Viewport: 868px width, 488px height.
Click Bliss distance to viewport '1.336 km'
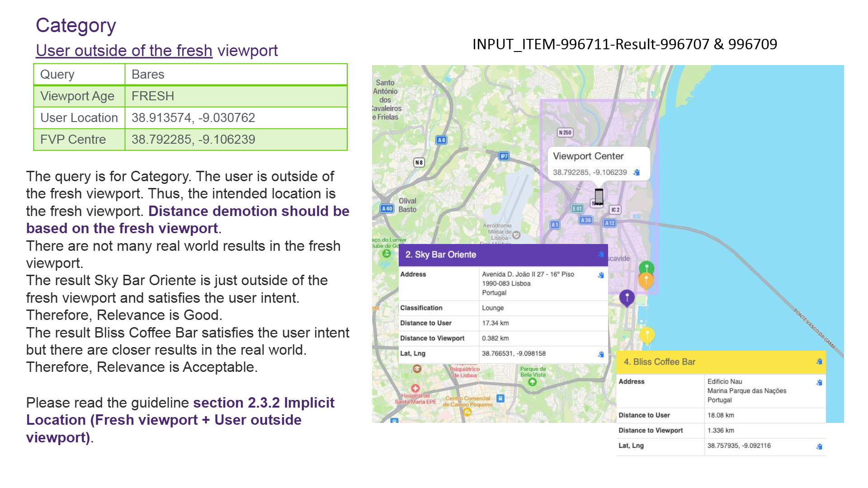pos(721,431)
